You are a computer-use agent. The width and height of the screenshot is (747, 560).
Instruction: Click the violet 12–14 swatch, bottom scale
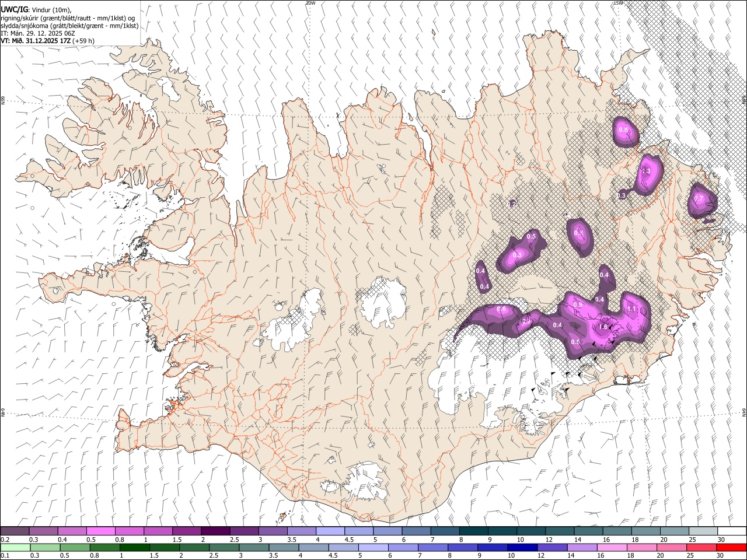pos(551,547)
